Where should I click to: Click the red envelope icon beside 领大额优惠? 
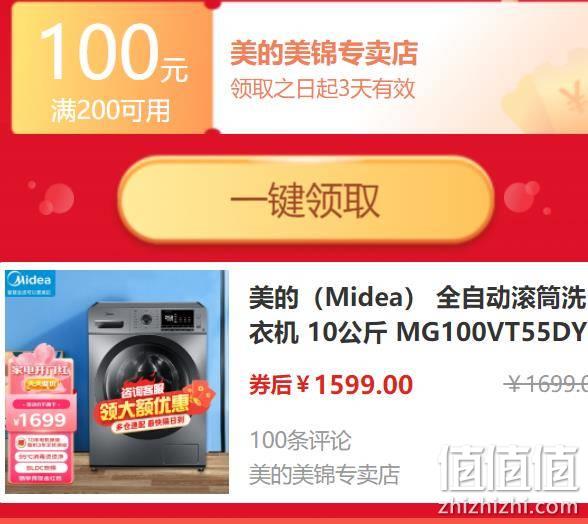[203, 398]
